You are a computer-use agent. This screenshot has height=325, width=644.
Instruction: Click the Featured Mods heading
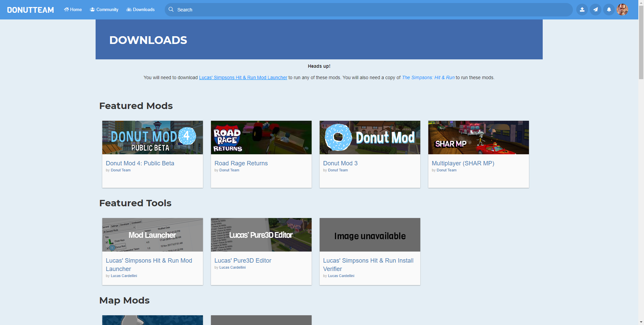point(136,106)
